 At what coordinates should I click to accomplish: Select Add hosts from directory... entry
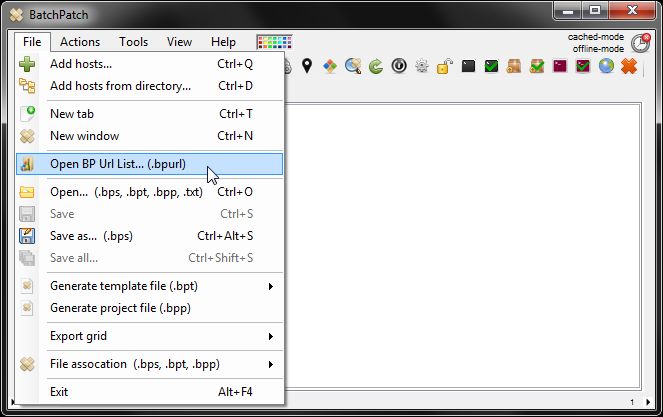(149, 86)
